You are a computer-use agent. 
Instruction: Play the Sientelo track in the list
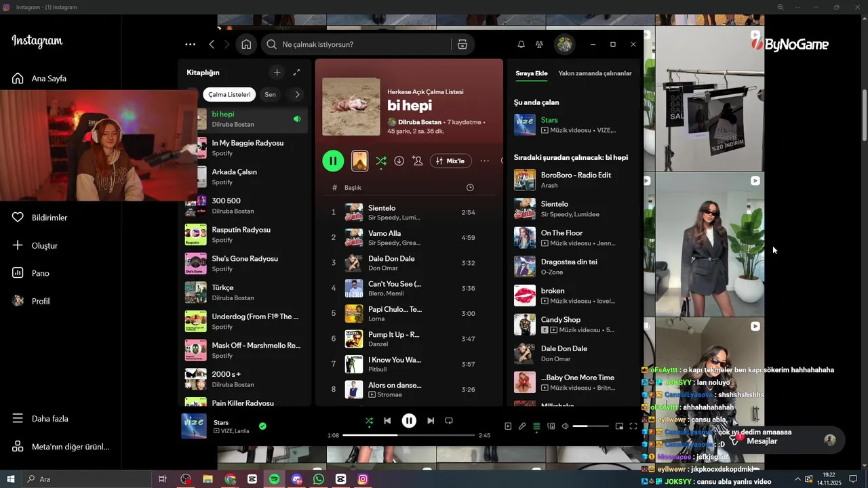coord(410,212)
